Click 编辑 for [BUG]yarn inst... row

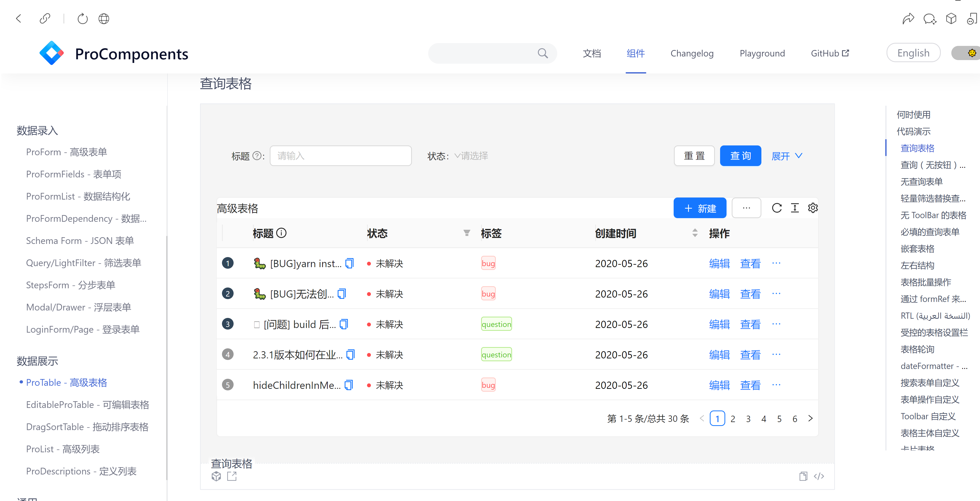pyautogui.click(x=719, y=264)
